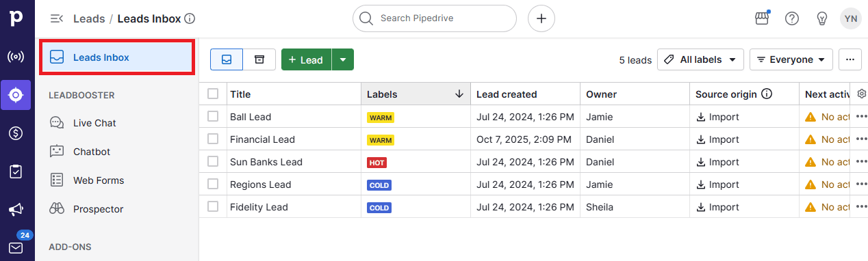Click the Labels sort arrow
This screenshot has height=261, width=868.
[459, 94]
